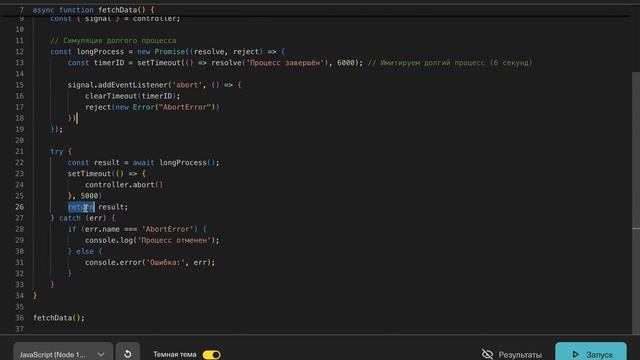Click the comment 'Симуляция долгого процесса'
Image resolution: width=640 pixels, height=360 pixels.
[x=113, y=41]
